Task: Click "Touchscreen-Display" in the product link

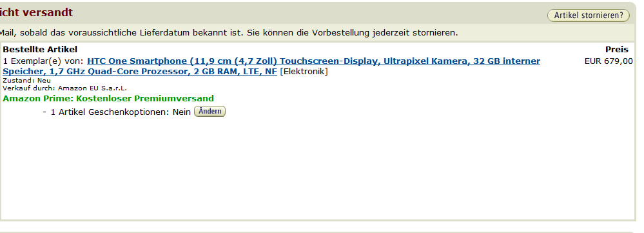Action: [x=329, y=61]
